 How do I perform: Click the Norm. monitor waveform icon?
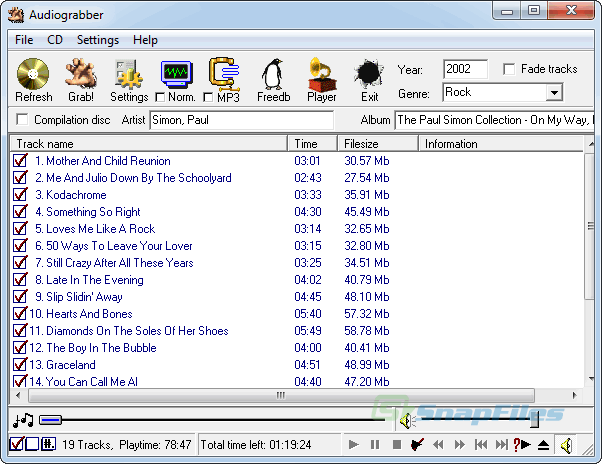[x=176, y=74]
